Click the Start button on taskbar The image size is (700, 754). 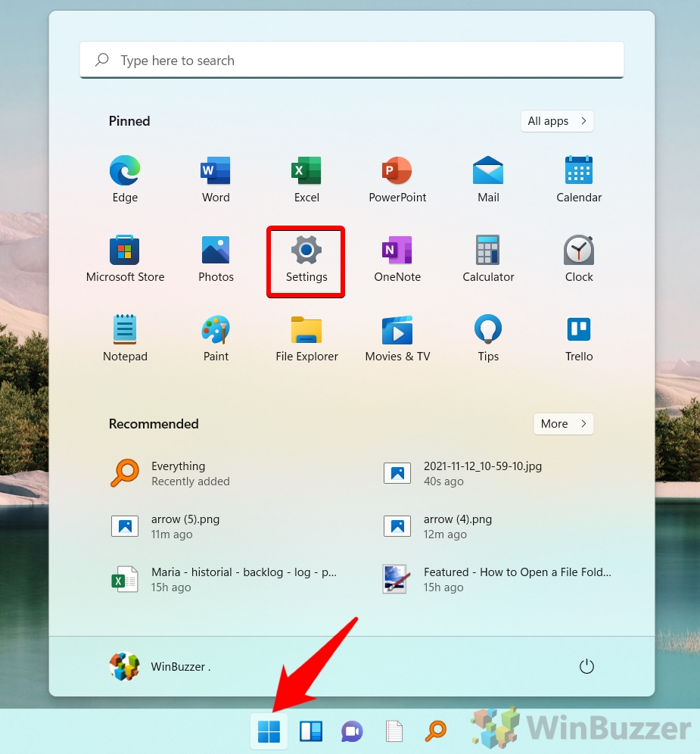coord(269,731)
